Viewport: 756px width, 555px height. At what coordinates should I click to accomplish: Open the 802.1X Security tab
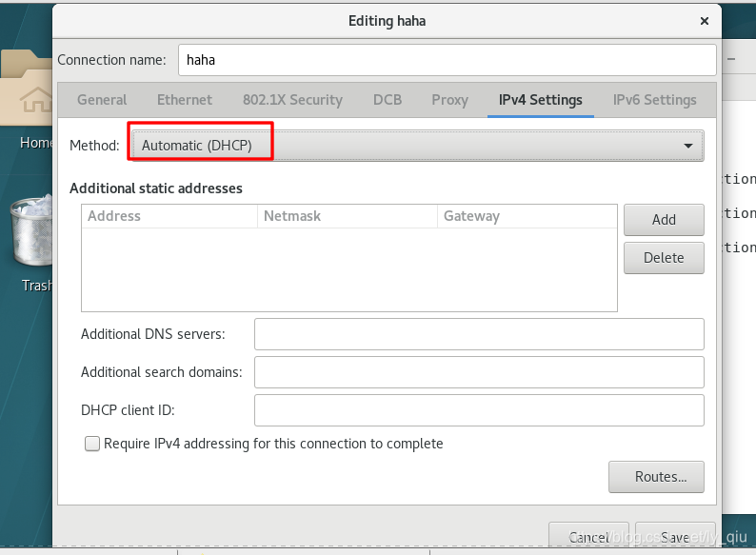click(292, 100)
